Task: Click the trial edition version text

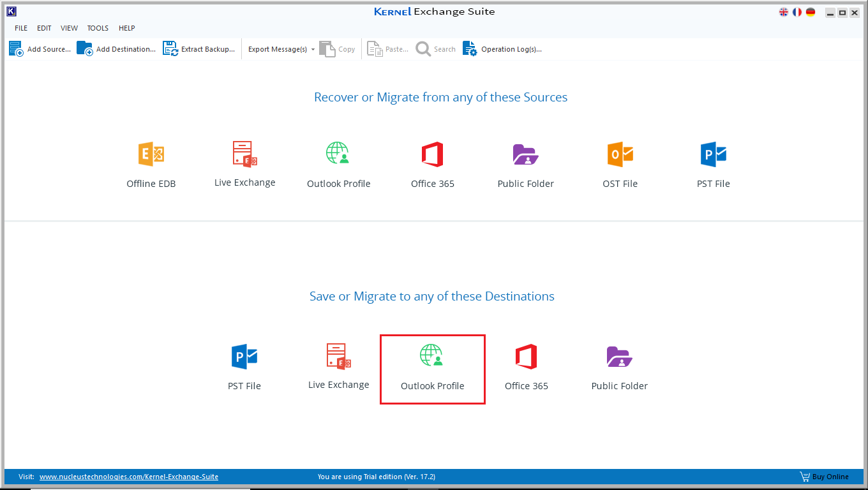Action: tap(377, 477)
